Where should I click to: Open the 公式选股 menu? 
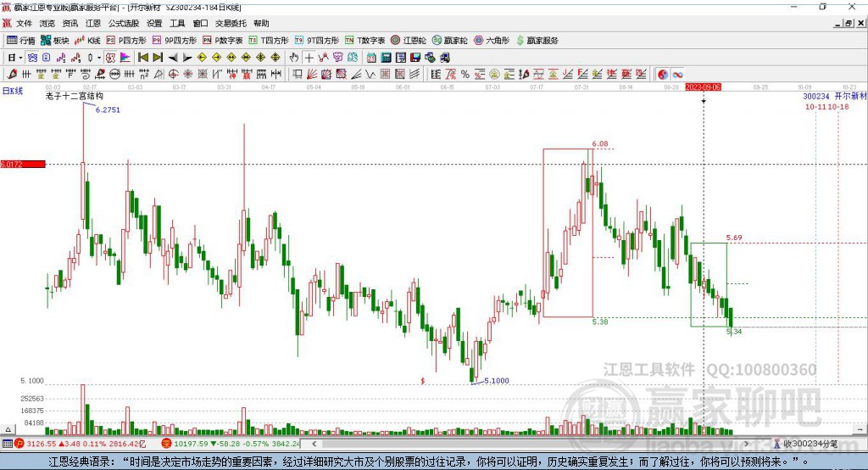124,23
